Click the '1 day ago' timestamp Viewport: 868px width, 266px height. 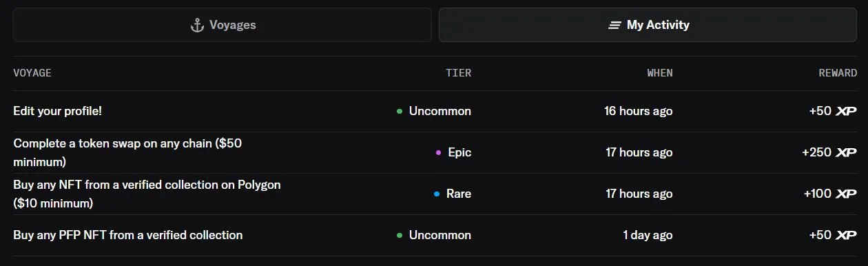648,235
